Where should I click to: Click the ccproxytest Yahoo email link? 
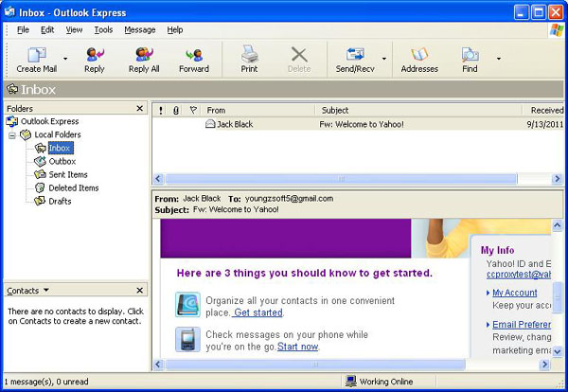(519, 275)
